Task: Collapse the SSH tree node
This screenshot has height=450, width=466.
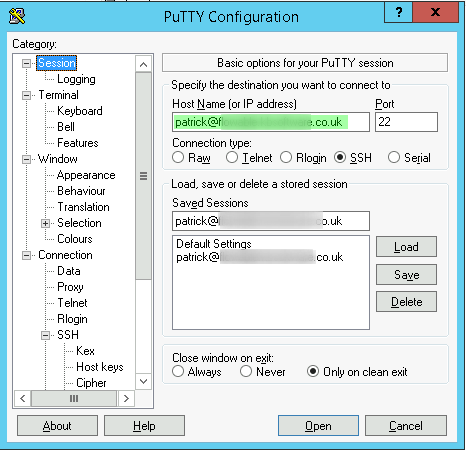Action: pos(45,335)
